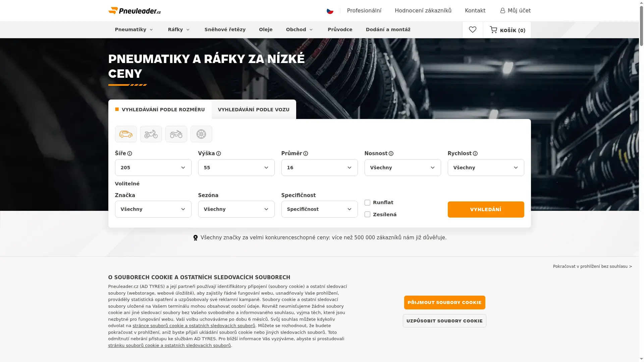
Task: Enable the Runflat checkbox
Action: [367, 202]
